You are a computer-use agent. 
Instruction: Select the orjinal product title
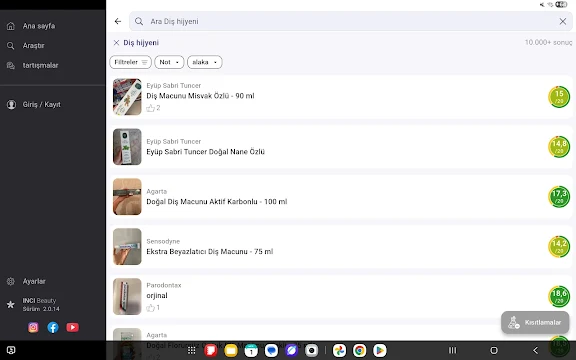point(157,296)
